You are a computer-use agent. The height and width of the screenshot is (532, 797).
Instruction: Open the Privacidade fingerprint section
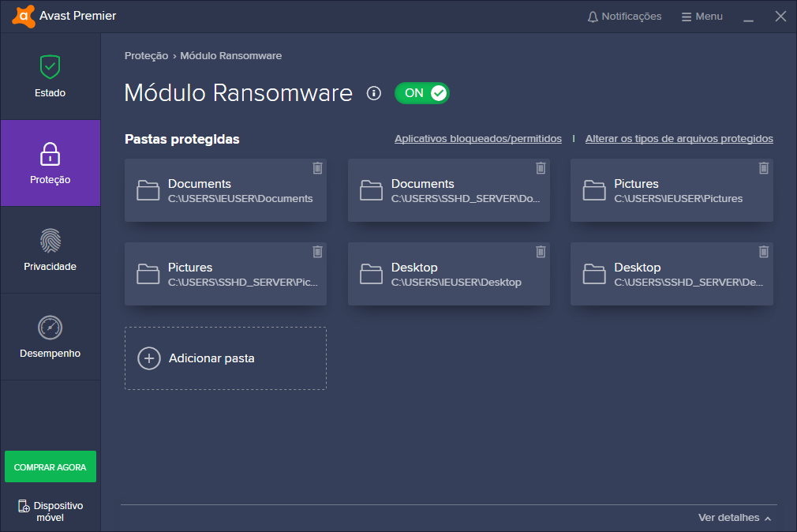tap(51, 249)
